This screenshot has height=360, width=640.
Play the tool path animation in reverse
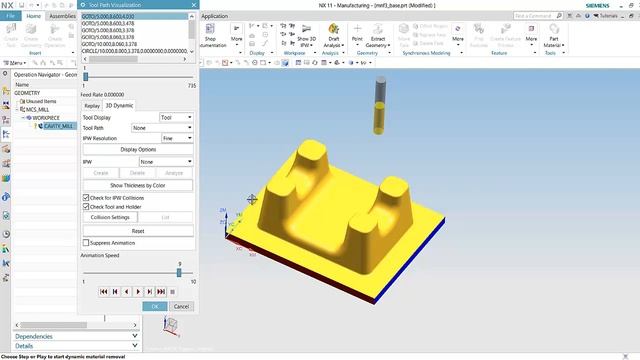(x=127, y=292)
